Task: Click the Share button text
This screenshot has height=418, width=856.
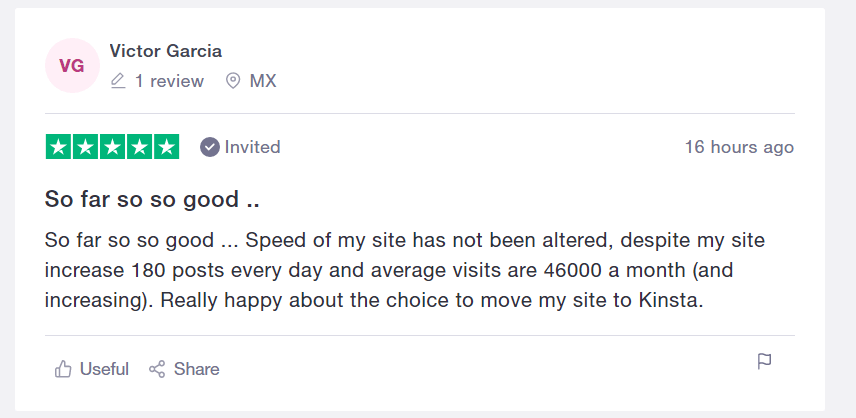Action: pos(197,369)
